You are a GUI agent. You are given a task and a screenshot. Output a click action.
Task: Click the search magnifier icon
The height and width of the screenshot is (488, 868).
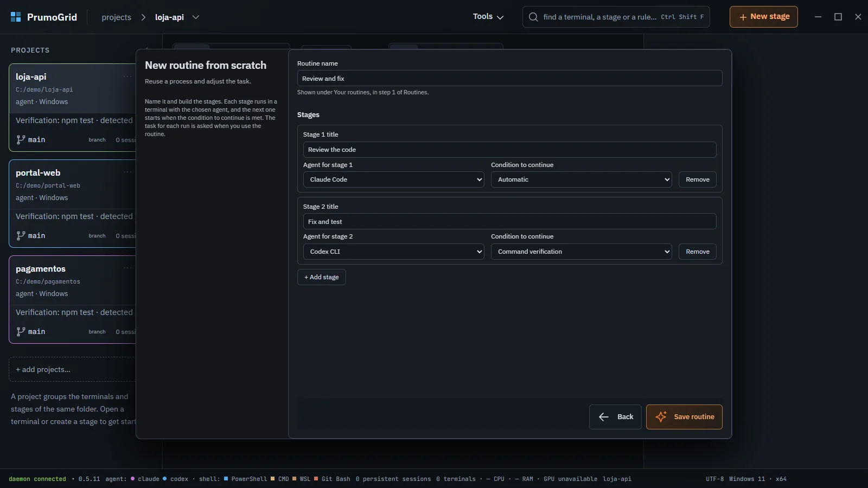[534, 17]
